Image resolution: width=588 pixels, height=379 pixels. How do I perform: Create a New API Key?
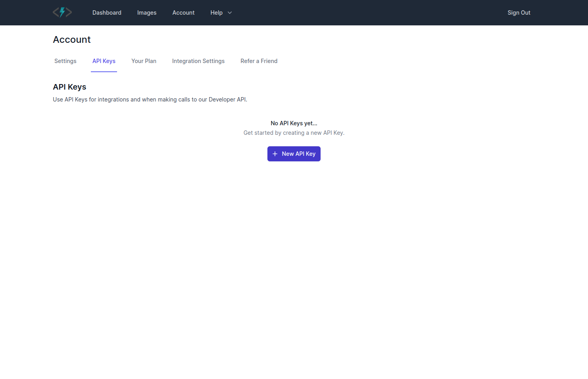click(x=294, y=154)
